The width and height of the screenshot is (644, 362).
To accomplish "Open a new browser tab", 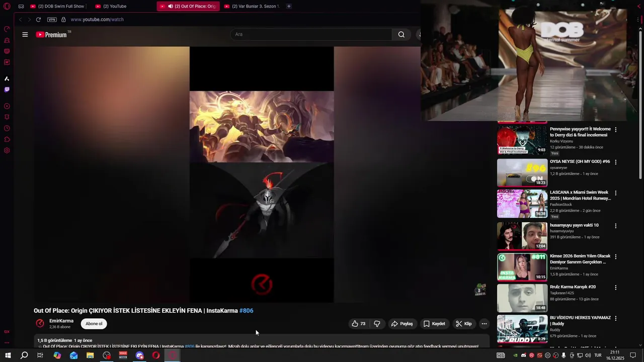I will 289,6.
